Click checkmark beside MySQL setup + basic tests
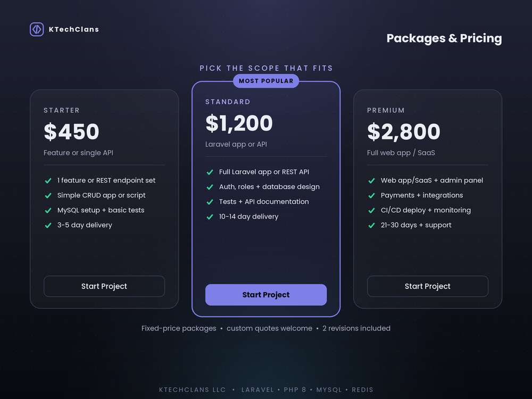This screenshot has width=532, height=399. point(48,210)
